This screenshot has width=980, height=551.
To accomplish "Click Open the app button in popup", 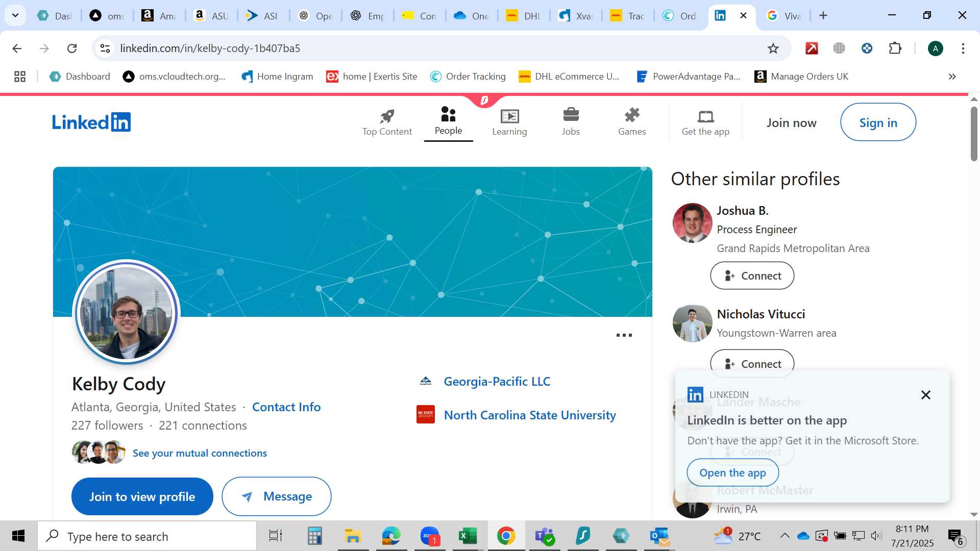I will pos(732,472).
